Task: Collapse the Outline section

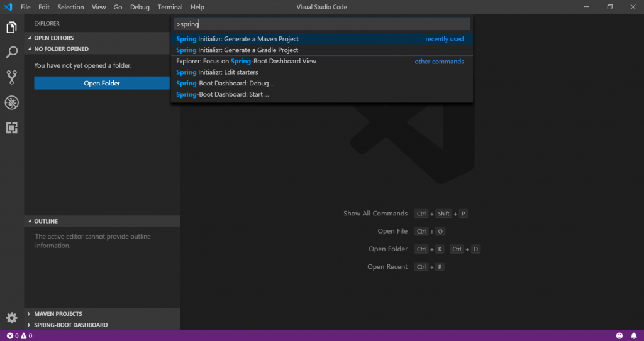Action: point(102,221)
